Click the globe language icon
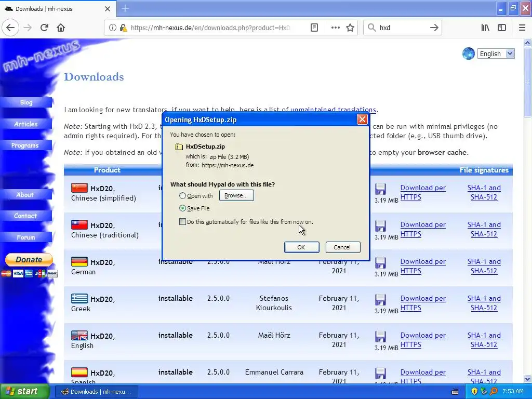Viewport: 532px width, 399px height. point(468,54)
